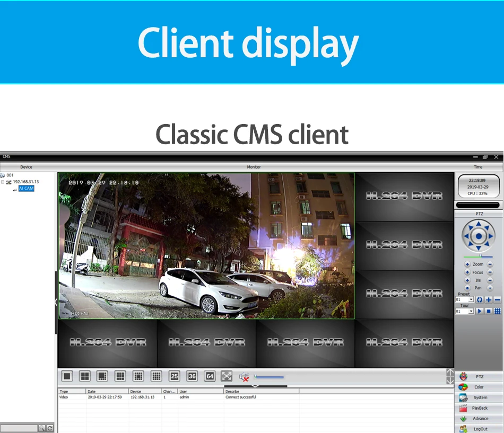Click Focus plus button
This screenshot has height=433, width=504.
(x=467, y=272)
